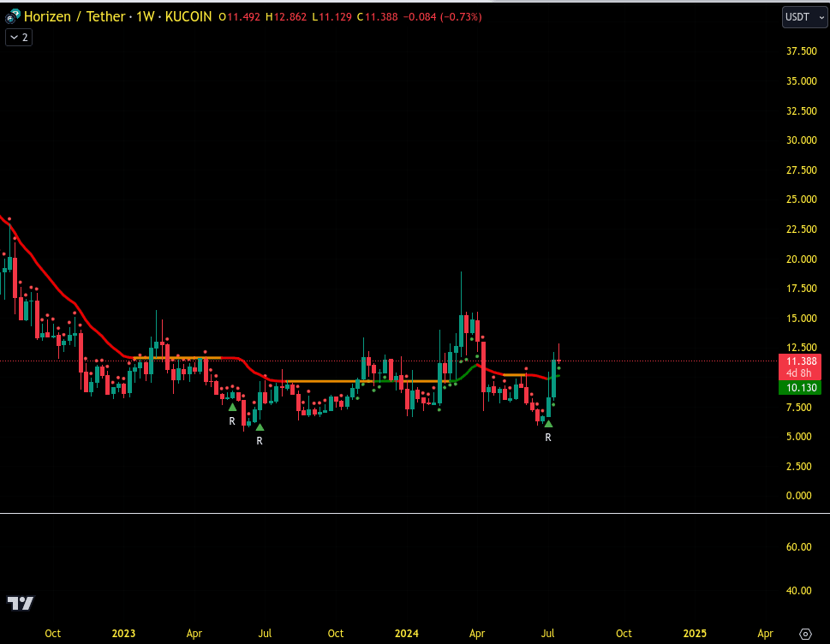Click the red 11.388 current price label
The image size is (830, 644).
click(x=800, y=361)
